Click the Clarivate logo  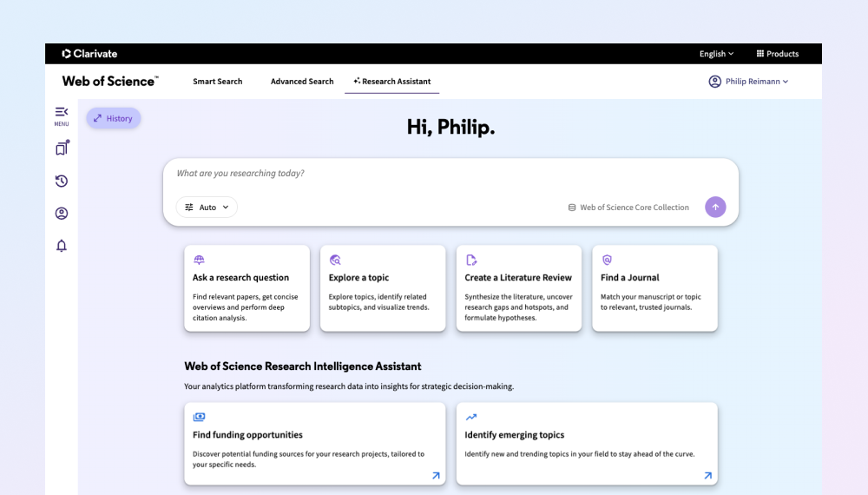(x=89, y=54)
